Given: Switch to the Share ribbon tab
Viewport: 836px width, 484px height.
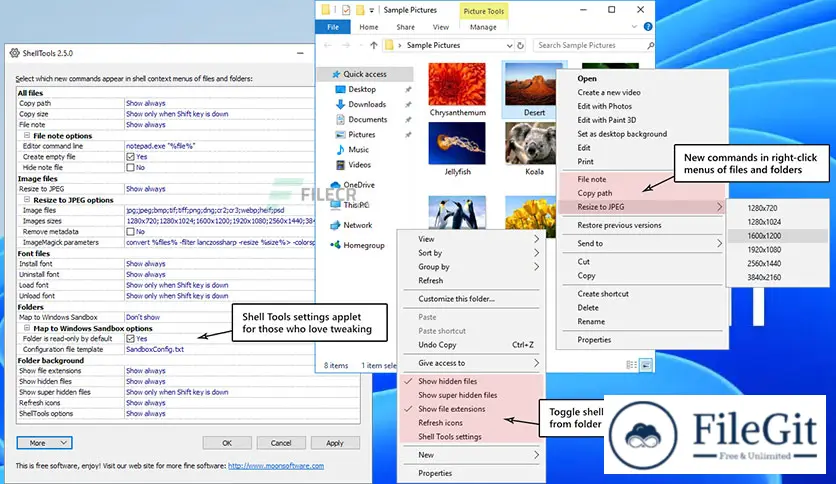Looking at the screenshot, I should pos(405,27).
